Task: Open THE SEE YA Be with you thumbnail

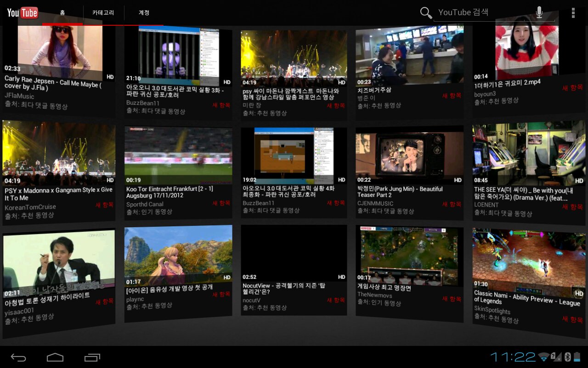Action: (x=529, y=153)
